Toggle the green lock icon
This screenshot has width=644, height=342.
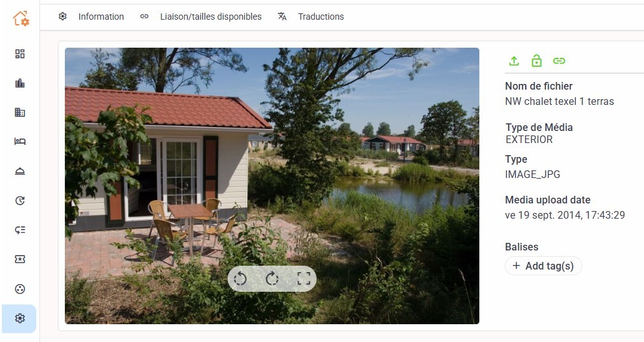click(537, 61)
